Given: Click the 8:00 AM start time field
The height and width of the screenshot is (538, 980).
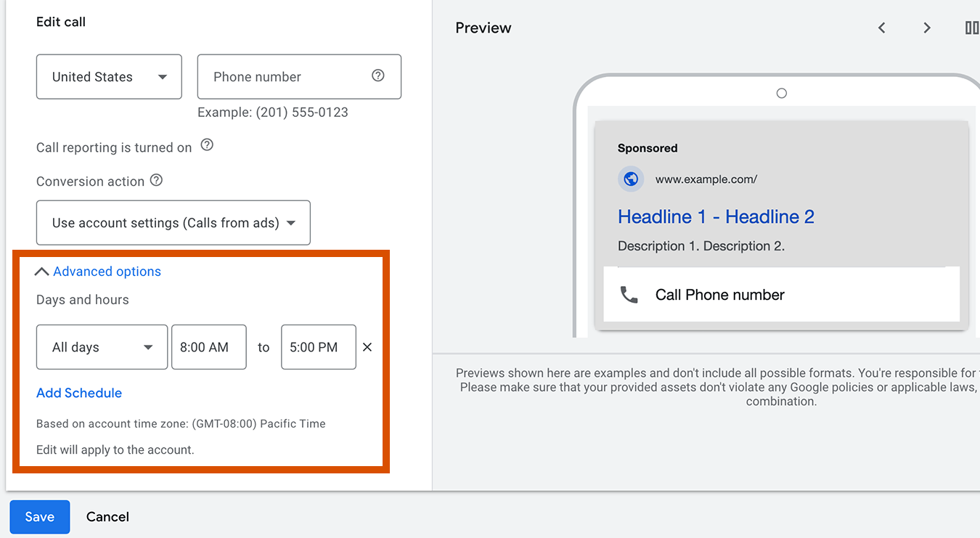Looking at the screenshot, I should 208,347.
